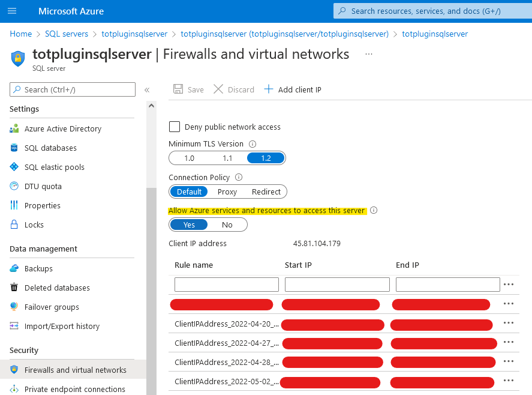The image size is (532, 395).
Task: Select TLS version 1.0
Action: click(x=189, y=158)
